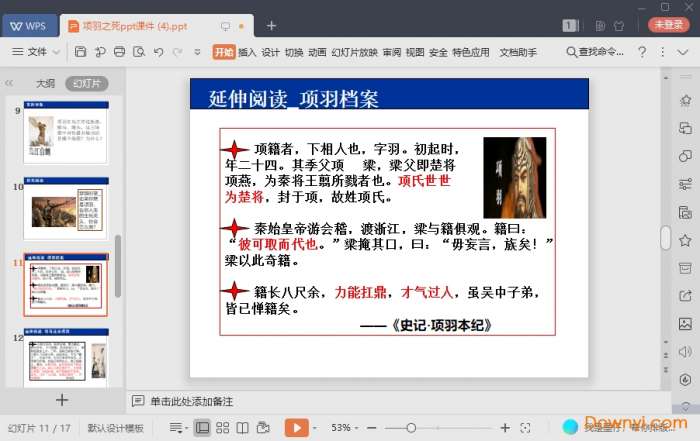Select the 项羽之死ppt课件 document tab

coord(156,26)
